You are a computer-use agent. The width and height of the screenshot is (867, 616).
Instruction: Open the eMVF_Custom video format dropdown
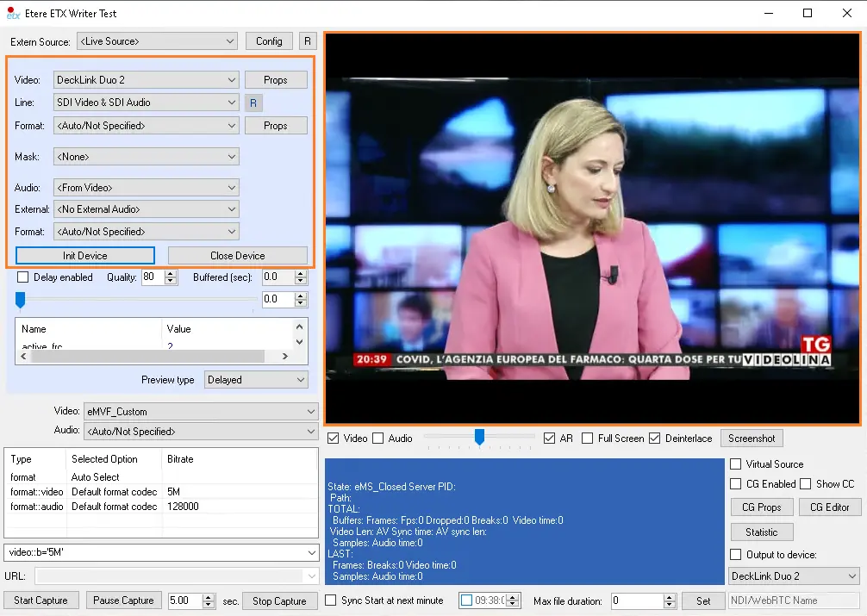(201, 412)
